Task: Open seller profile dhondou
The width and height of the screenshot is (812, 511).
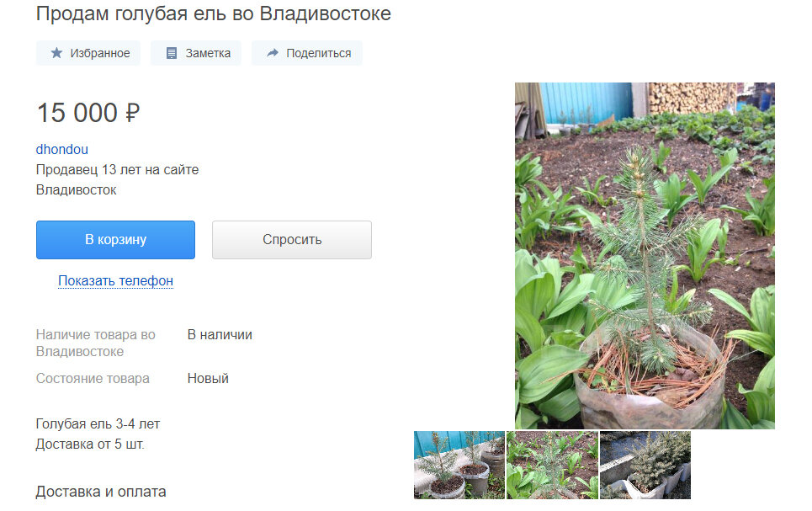Action: [x=61, y=149]
